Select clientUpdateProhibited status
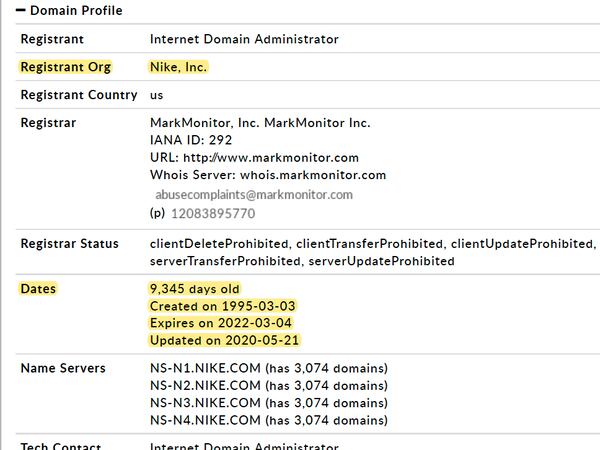Viewport: 600px width, 450px height. (x=523, y=244)
